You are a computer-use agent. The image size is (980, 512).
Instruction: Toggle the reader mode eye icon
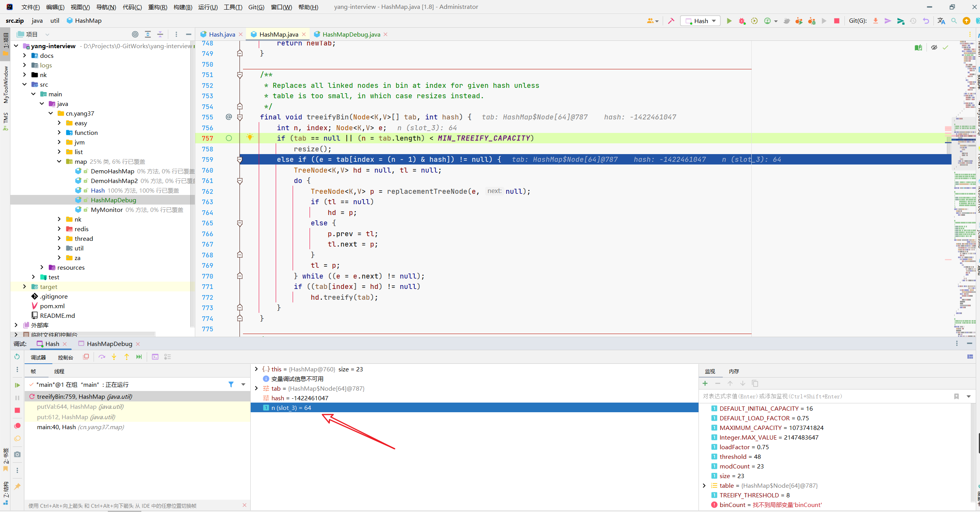click(934, 47)
